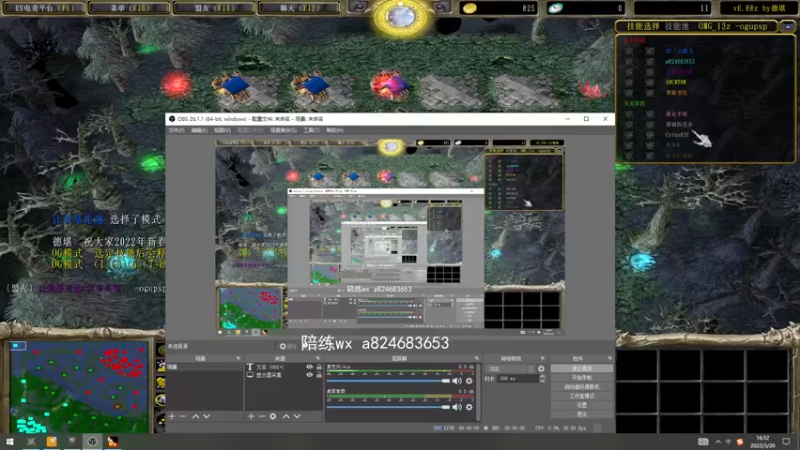Image resolution: width=800 pixels, height=450 pixels.
Task: Open the OBS icon in taskbar
Action: pos(92,442)
